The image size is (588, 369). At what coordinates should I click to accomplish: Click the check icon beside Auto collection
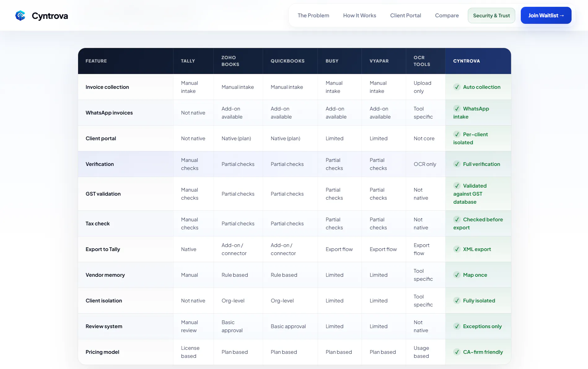tap(457, 87)
